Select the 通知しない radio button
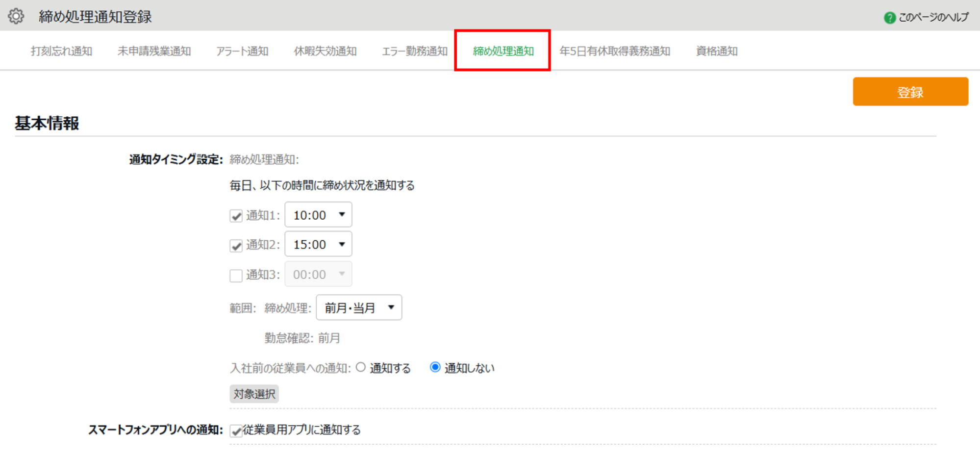The height and width of the screenshot is (458, 980). pyautogui.click(x=435, y=367)
